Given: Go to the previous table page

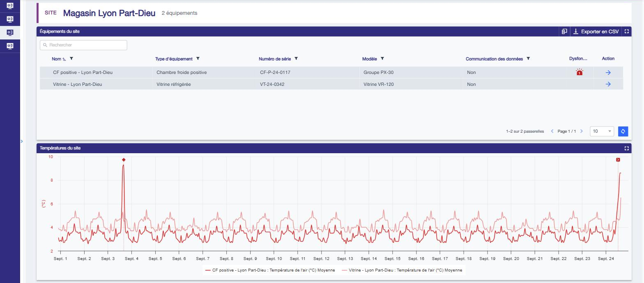Looking at the screenshot, I should point(552,131).
